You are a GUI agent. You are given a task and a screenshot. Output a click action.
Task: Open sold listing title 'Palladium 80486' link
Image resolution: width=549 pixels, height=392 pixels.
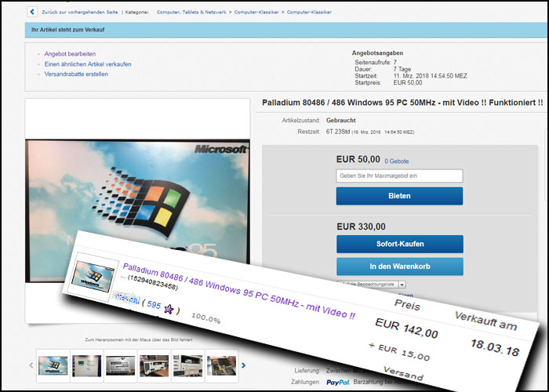coord(238,291)
